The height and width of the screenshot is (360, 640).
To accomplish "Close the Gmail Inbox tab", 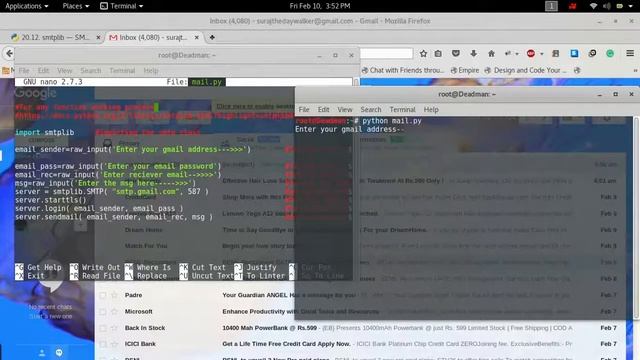I will pos(197,37).
